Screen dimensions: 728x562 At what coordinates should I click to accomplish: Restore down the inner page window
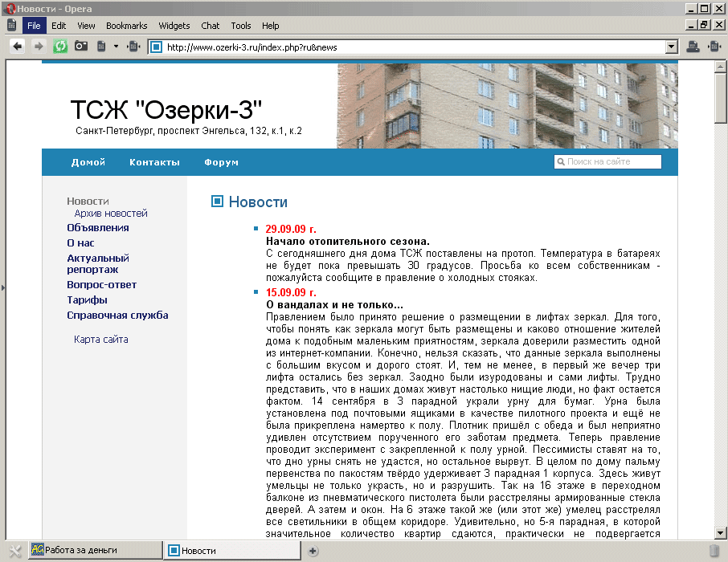point(705,25)
